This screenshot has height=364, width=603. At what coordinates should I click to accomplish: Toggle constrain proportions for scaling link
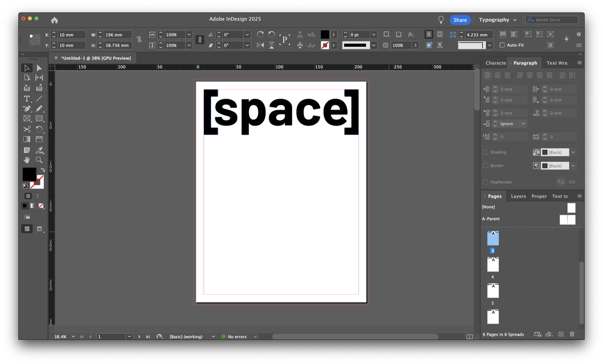[200, 39]
